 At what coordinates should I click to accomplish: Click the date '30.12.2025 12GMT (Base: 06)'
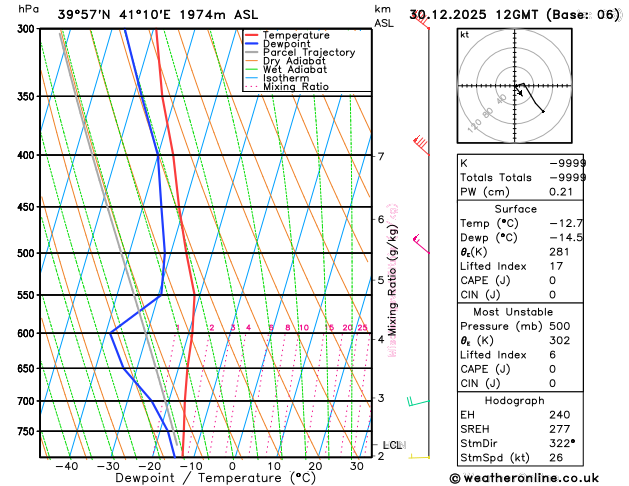click(x=514, y=15)
